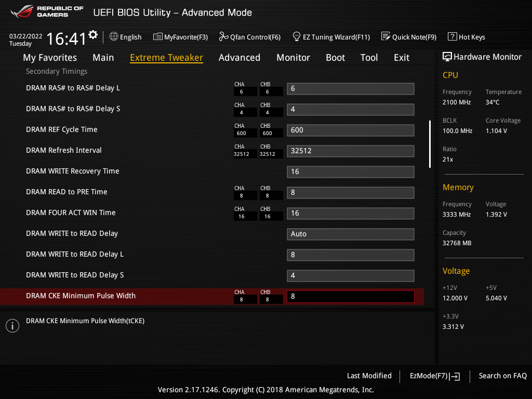Viewport: 532px width, 399px height.
Task: Select DRAM WRITE to READ Delay label
Action: 72,233
